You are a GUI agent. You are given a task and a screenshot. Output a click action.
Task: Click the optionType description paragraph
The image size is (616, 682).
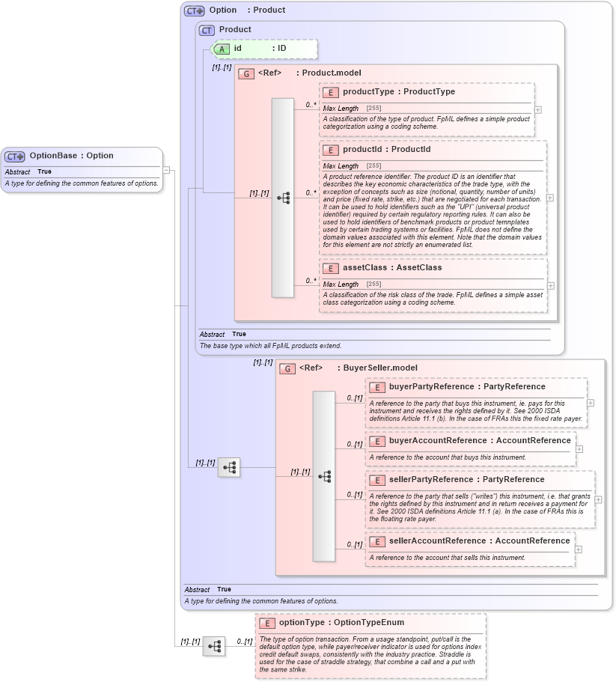(x=370, y=654)
